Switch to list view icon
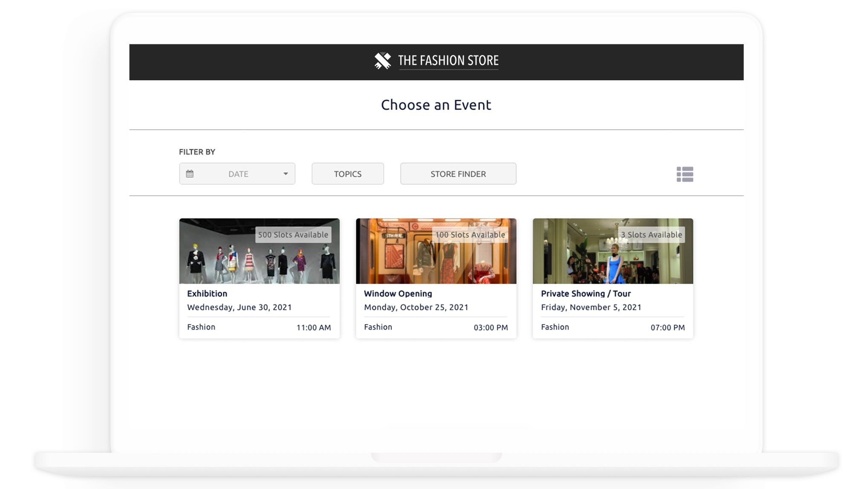The height and width of the screenshot is (489, 868). tap(685, 174)
